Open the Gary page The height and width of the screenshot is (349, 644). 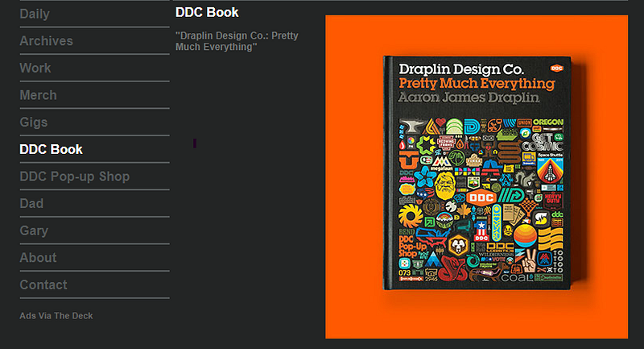coord(34,231)
